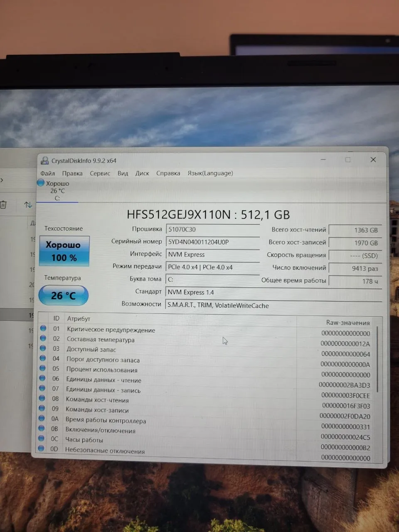Click the rotation speed value ---- (SSD)

[x=355, y=256]
